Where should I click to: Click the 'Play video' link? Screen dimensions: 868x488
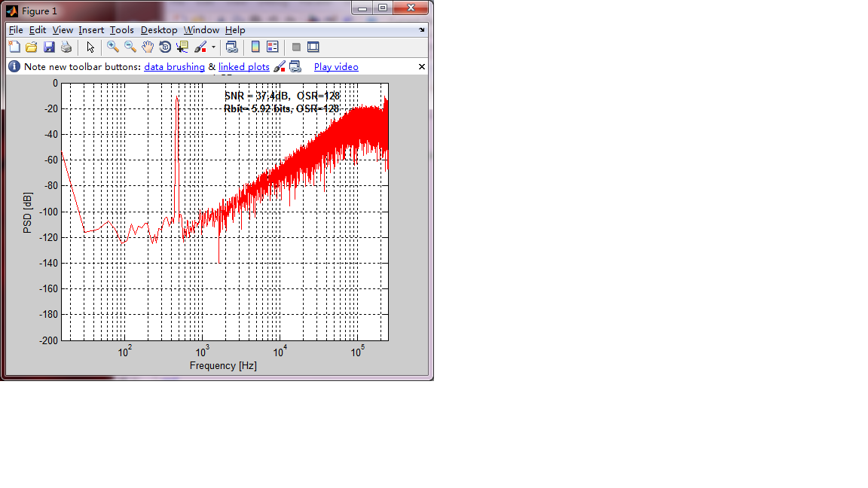tap(336, 67)
